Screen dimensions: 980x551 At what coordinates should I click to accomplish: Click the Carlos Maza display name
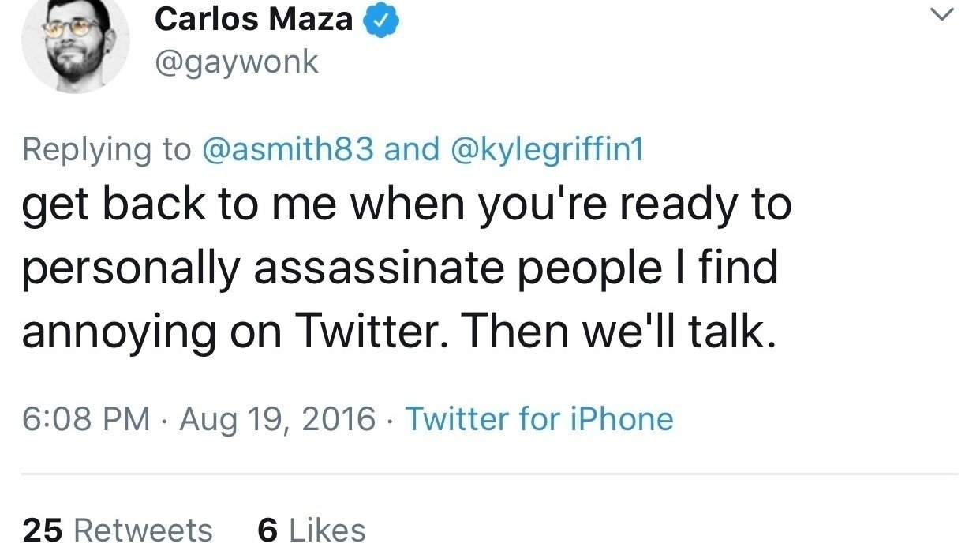click(253, 19)
